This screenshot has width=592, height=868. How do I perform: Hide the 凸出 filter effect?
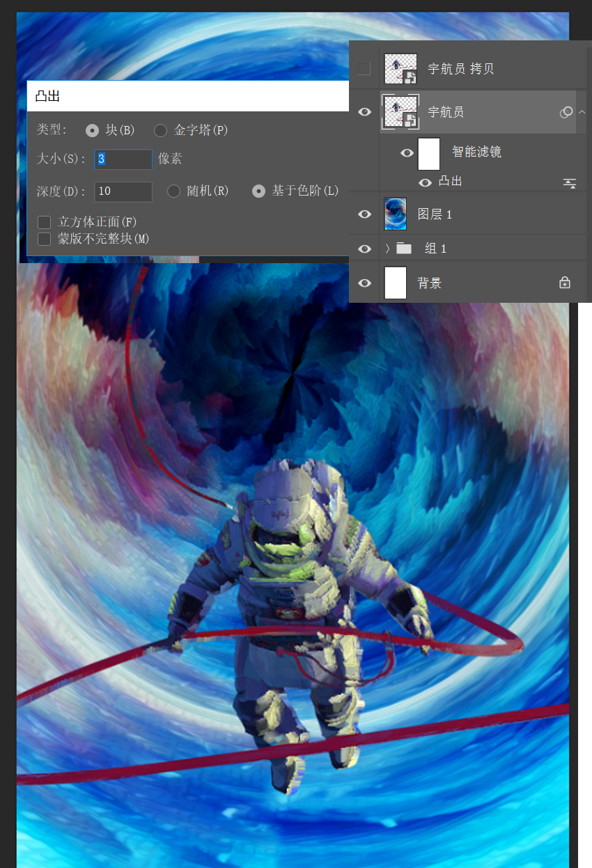(x=425, y=182)
